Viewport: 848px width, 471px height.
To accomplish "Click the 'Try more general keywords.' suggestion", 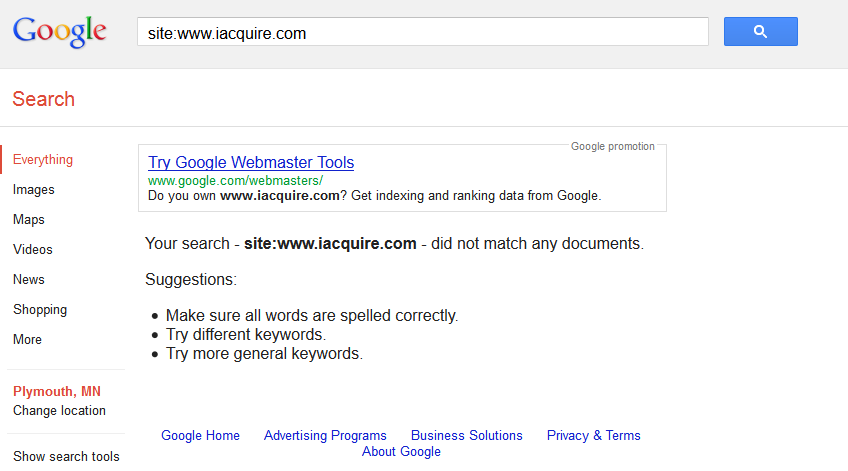I will tap(264, 354).
